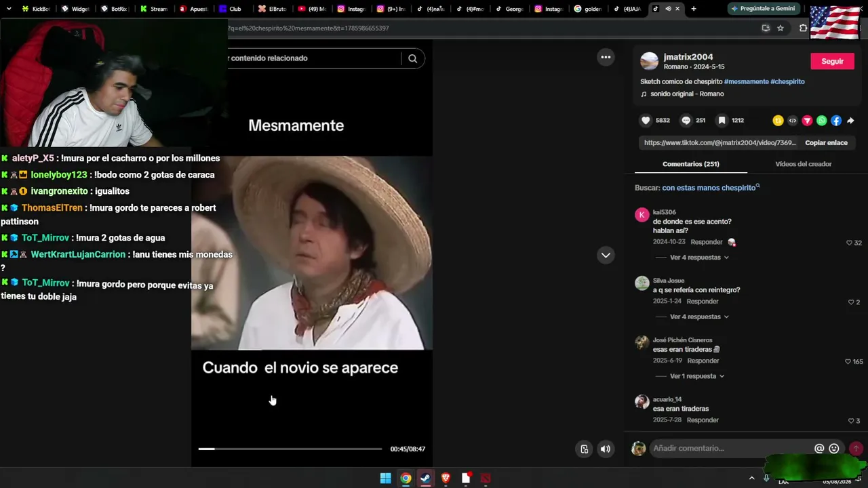Expand 1 reply under José Pichén's comment
The height and width of the screenshot is (488, 868).
pos(697,376)
